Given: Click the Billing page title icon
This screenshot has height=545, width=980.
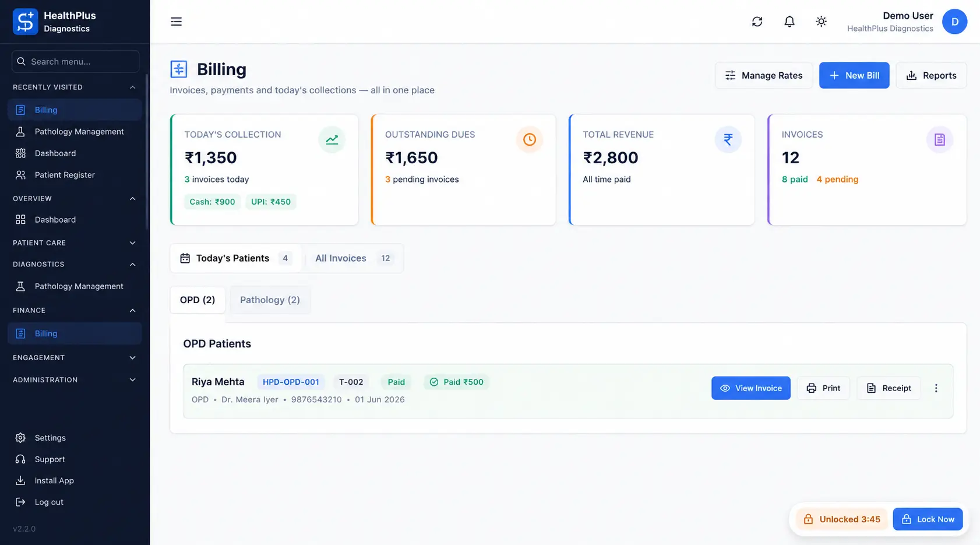Looking at the screenshot, I should [x=178, y=69].
